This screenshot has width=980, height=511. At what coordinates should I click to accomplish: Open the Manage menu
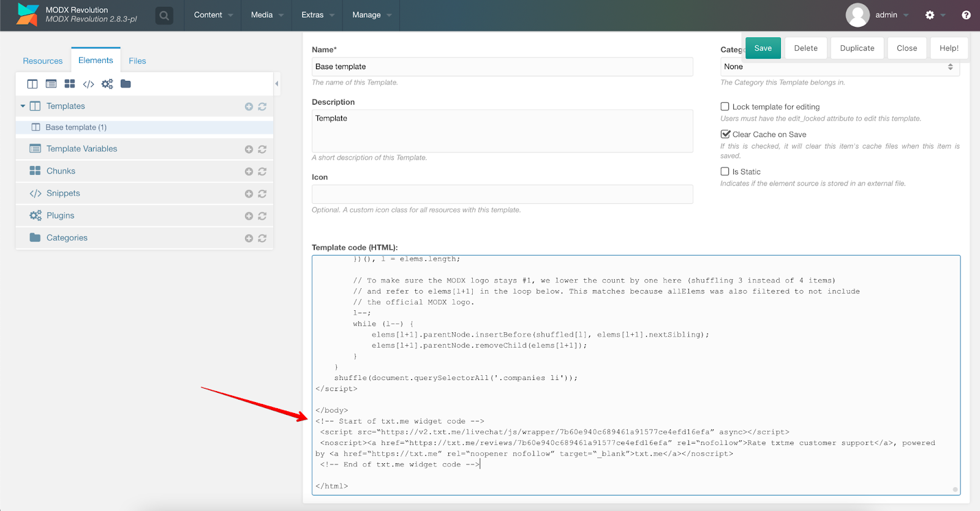tap(371, 15)
